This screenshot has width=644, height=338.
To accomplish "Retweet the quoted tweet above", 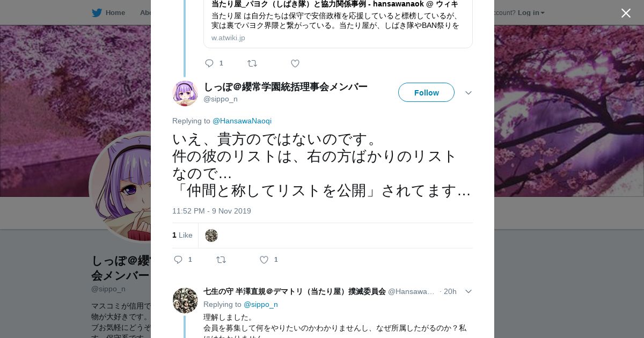I will (x=252, y=63).
